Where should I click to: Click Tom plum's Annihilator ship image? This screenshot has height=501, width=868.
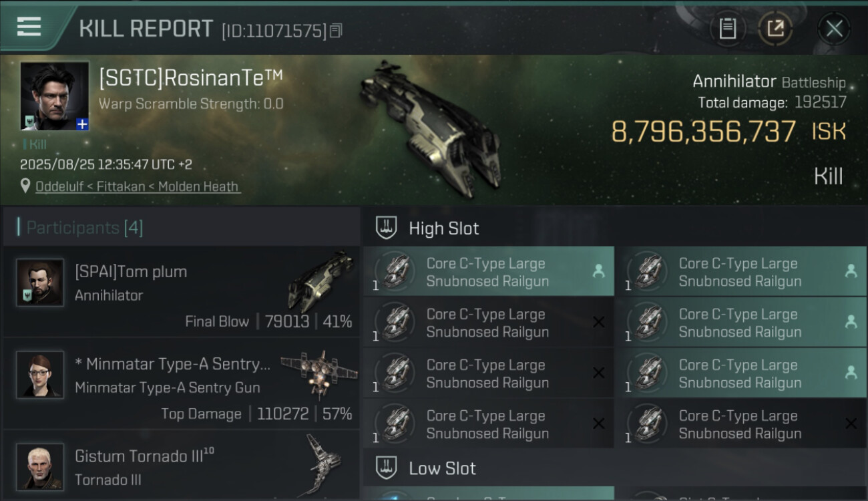[320, 279]
